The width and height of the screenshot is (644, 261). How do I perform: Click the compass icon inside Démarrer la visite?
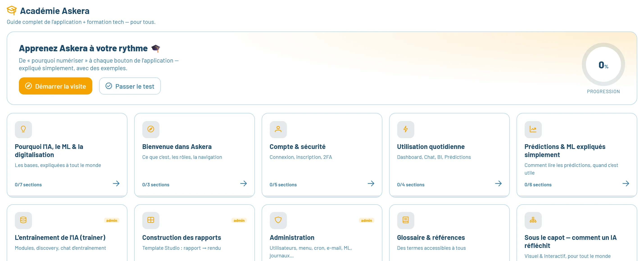[x=29, y=86]
